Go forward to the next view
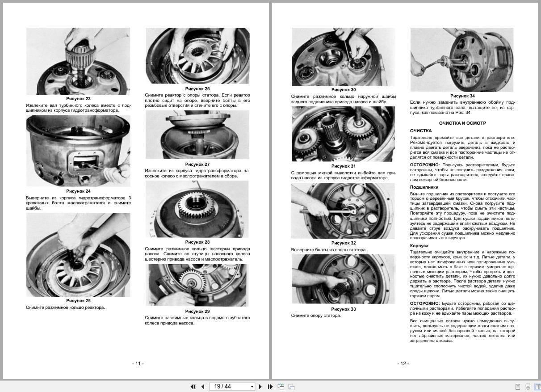 coord(292,386)
